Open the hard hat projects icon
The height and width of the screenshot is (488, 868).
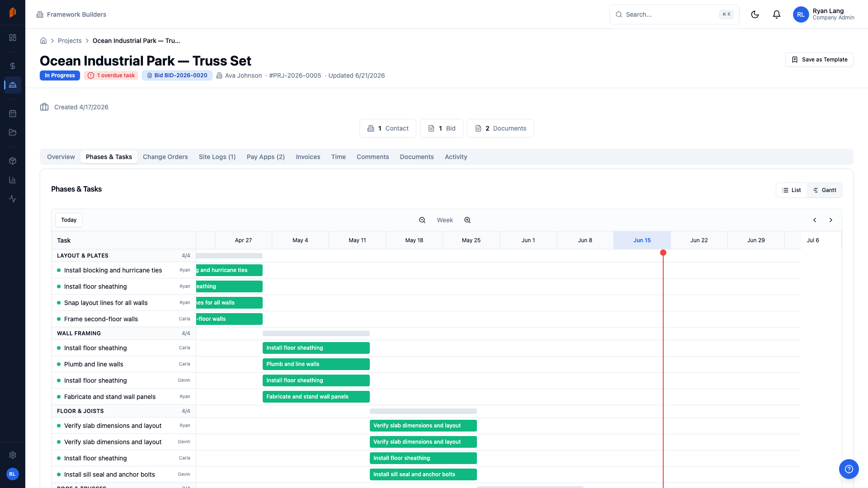coord(13,85)
